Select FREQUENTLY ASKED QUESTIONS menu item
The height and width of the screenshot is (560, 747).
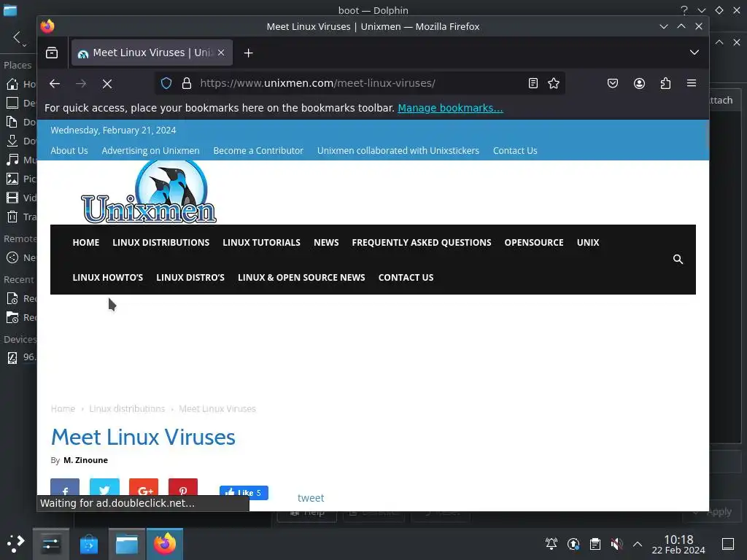422,242
